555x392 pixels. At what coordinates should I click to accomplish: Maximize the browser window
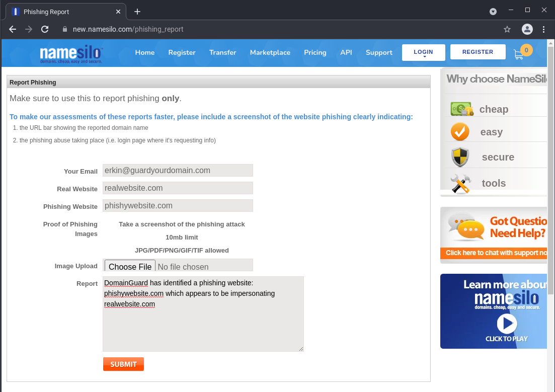pyautogui.click(x=527, y=10)
